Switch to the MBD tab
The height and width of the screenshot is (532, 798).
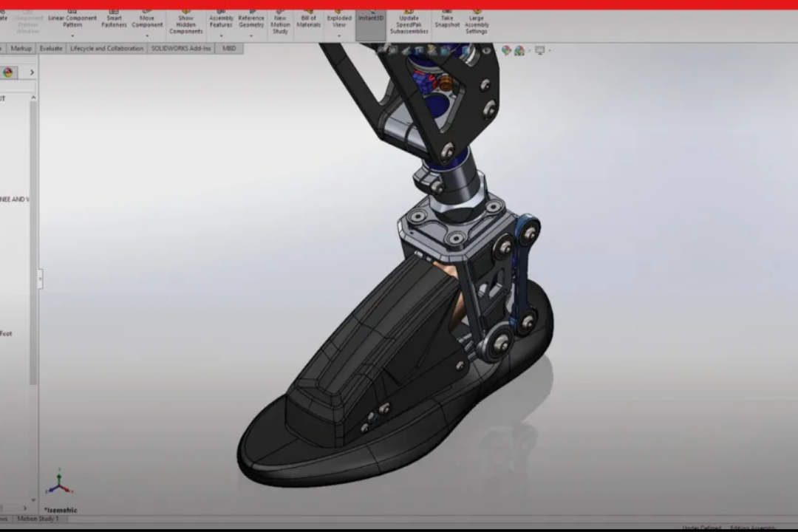(229, 48)
